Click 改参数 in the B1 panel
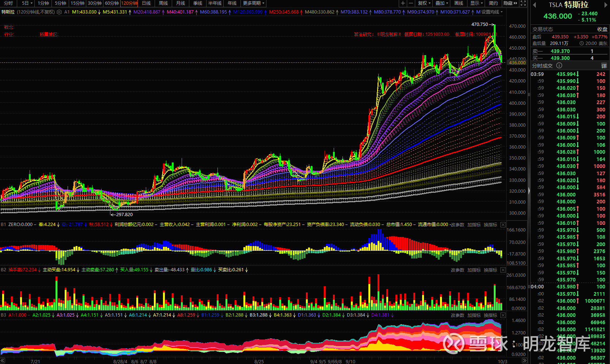Screen dimensions: 610x364 pos(457,225)
